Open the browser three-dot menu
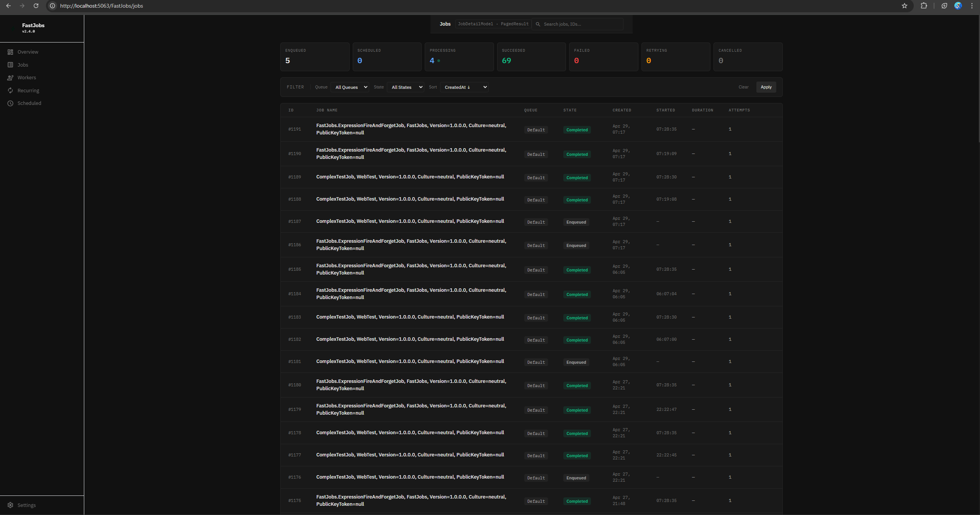The height and width of the screenshot is (515, 980). 972,6
